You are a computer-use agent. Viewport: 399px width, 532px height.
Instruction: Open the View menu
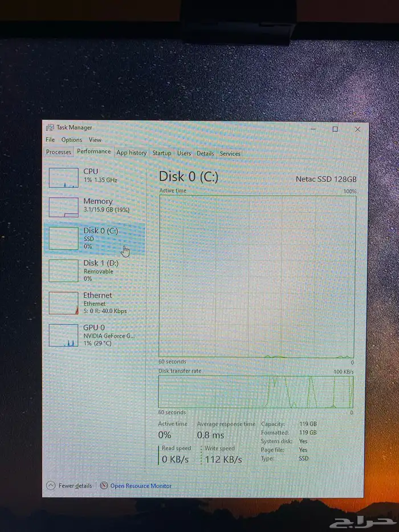pyautogui.click(x=95, y=140)
